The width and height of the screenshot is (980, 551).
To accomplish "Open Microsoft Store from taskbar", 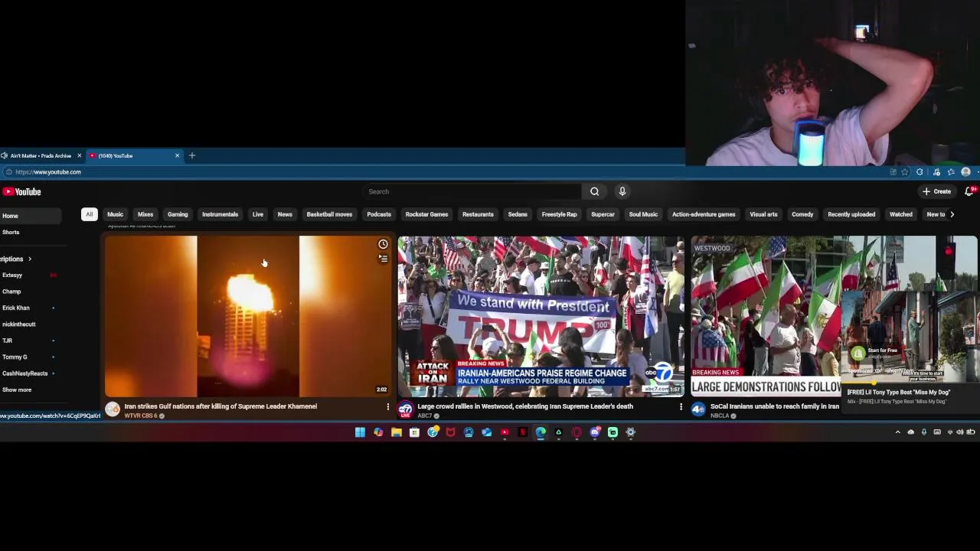I will [x=414, y=432].
